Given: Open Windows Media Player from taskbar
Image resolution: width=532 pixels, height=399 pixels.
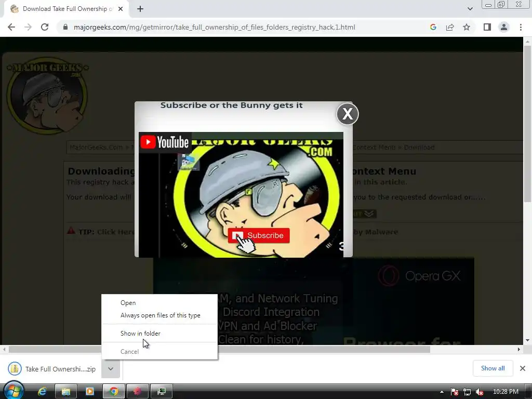Looking at the screenshot, I should click(x=89, y=391).
